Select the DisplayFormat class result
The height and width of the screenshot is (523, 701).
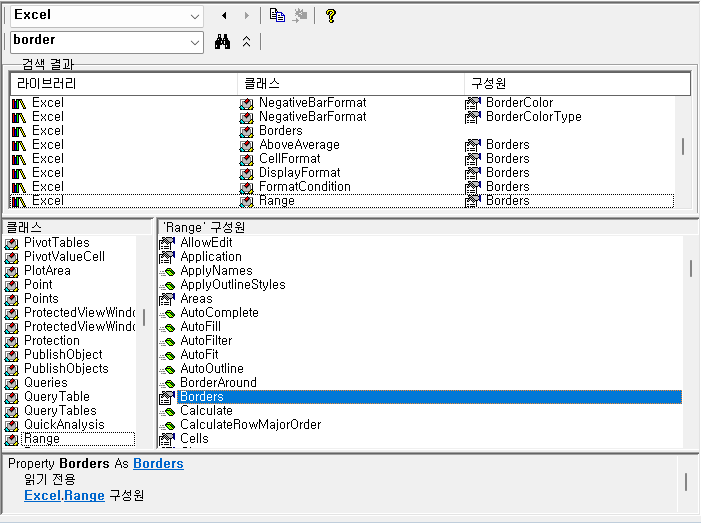coord(300,173)
